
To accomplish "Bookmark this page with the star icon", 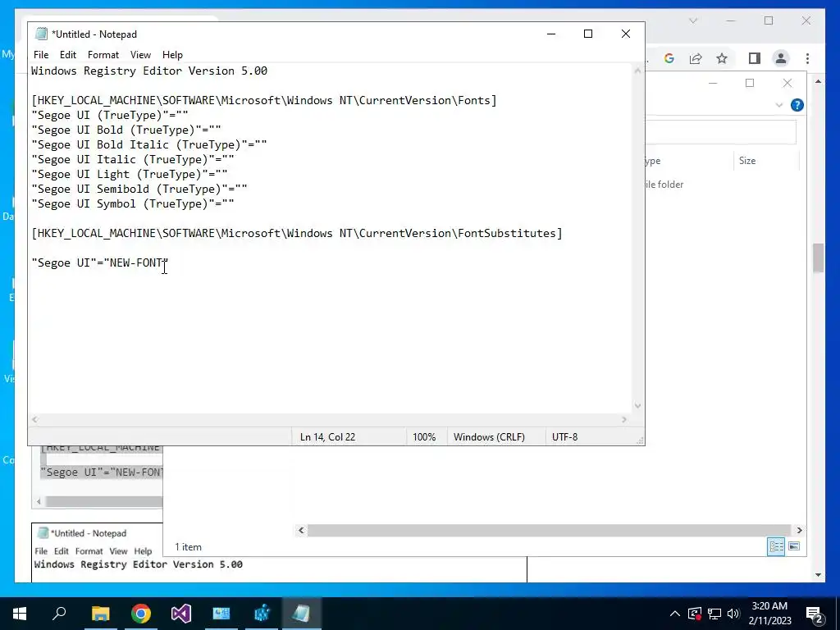I will (722, 58).
